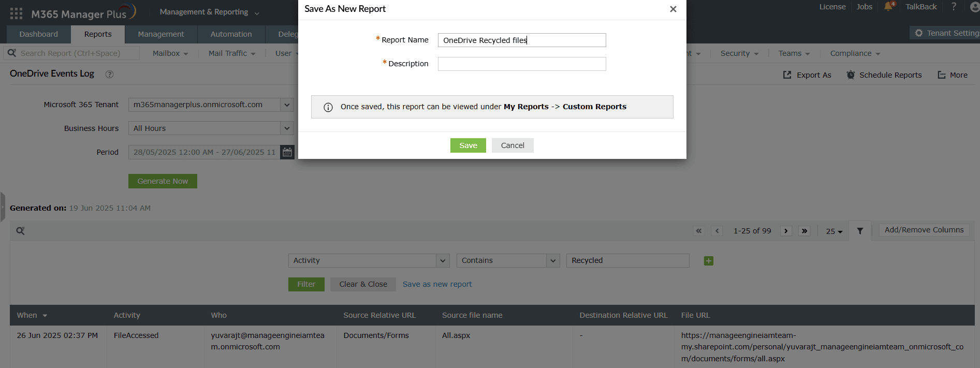Open help for OneDrive Events Log
Viewport: 980px width, 368px height.
click(109, 74)
